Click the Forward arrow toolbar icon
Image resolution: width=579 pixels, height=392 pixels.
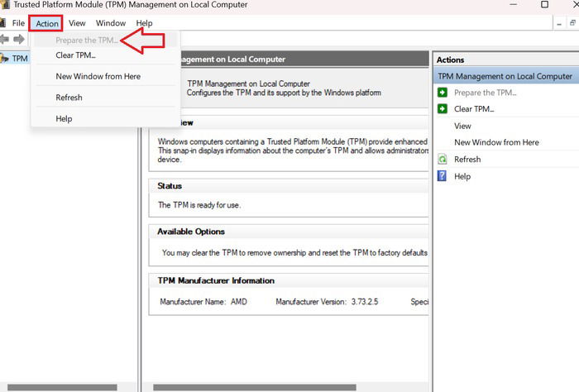[x=19, y=39]
